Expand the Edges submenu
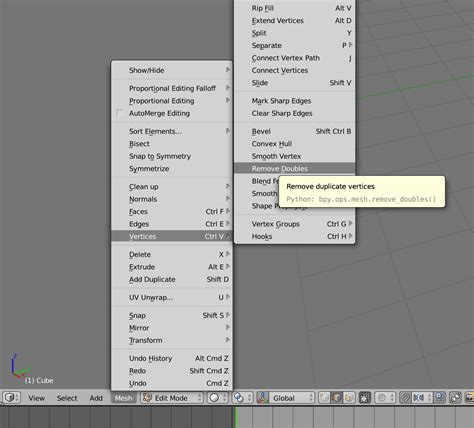The height and width of the screenshot is (428, 474). point(172,224)
